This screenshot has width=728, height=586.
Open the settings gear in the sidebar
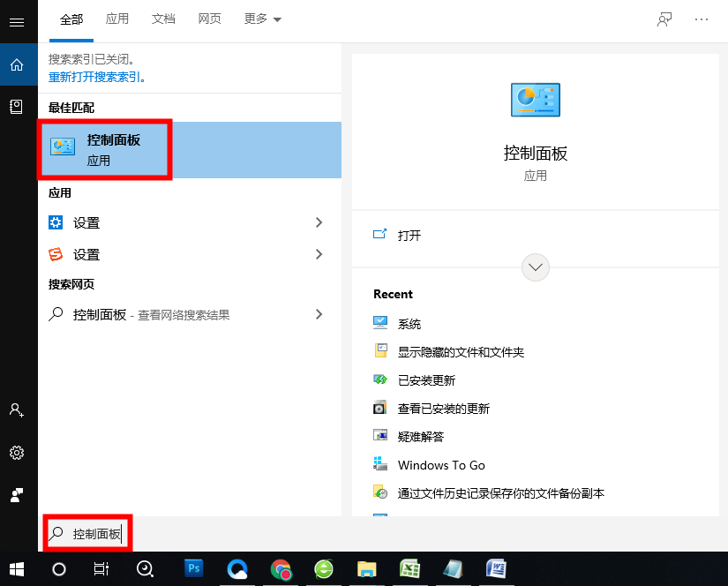17,453
